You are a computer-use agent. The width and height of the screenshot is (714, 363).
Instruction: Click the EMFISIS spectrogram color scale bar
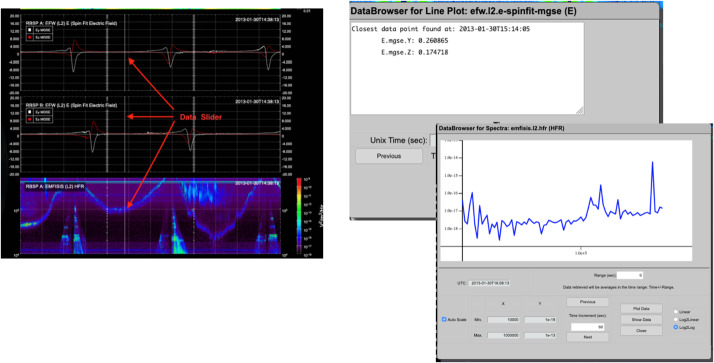[x=299, y=215]
